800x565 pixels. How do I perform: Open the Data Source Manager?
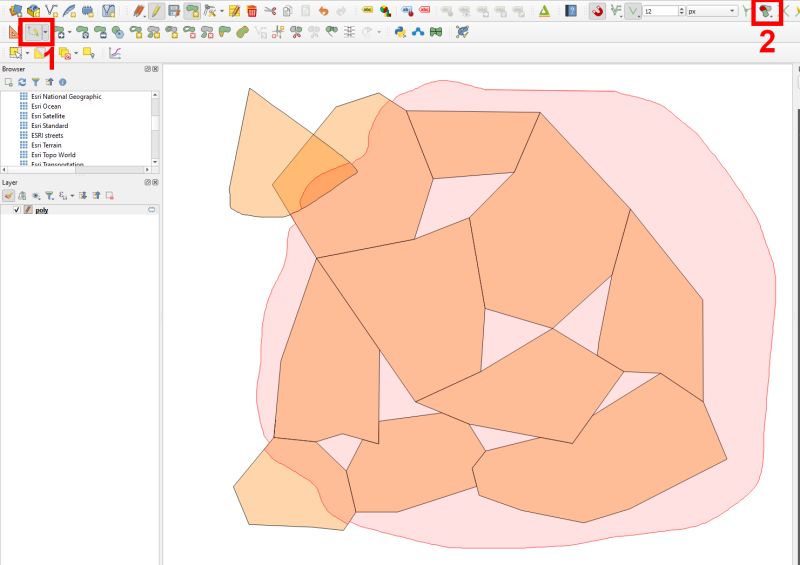15,10
